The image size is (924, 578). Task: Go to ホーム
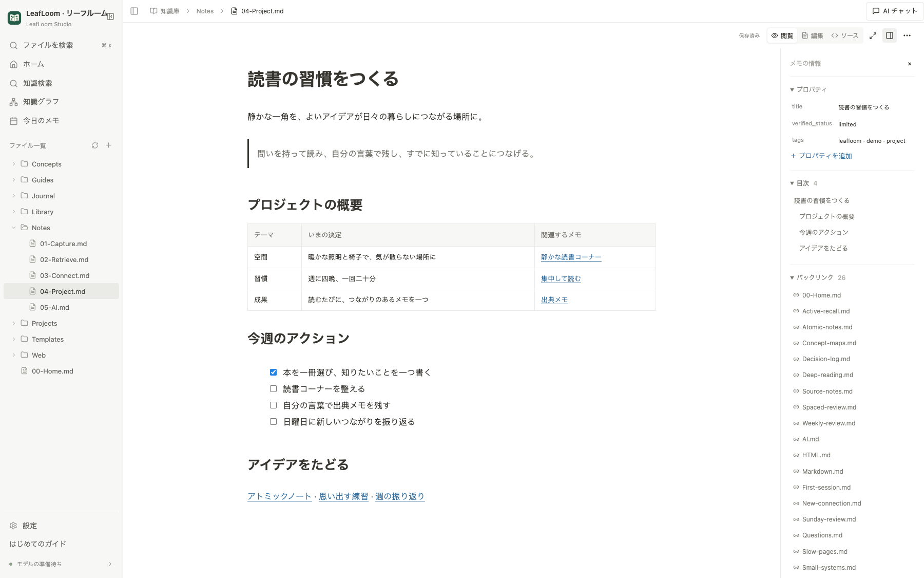61,64
